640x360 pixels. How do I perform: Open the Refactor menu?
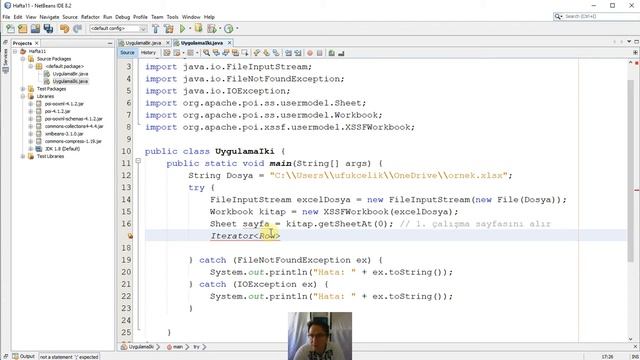[90, 17]
